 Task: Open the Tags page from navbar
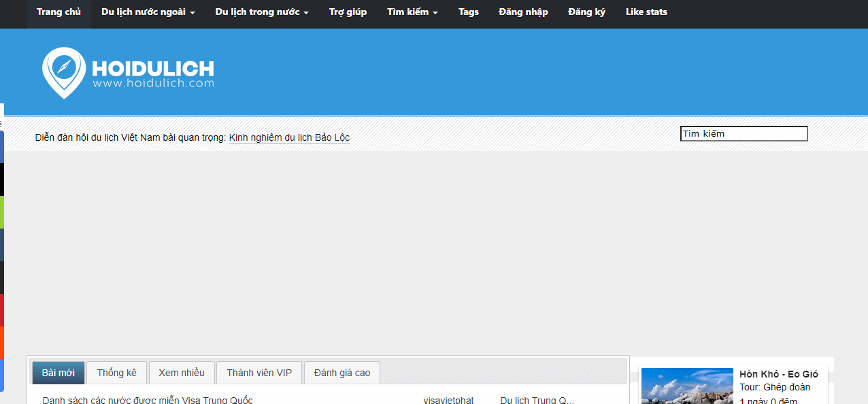(x=468, y=12)
